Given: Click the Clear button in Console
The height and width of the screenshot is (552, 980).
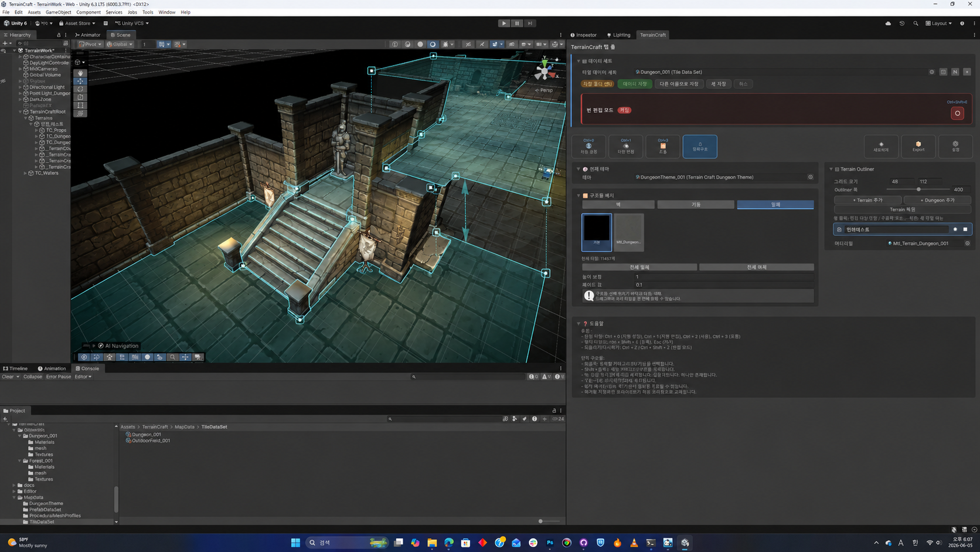Looking at the screenshot, I should tap(8, 377).
